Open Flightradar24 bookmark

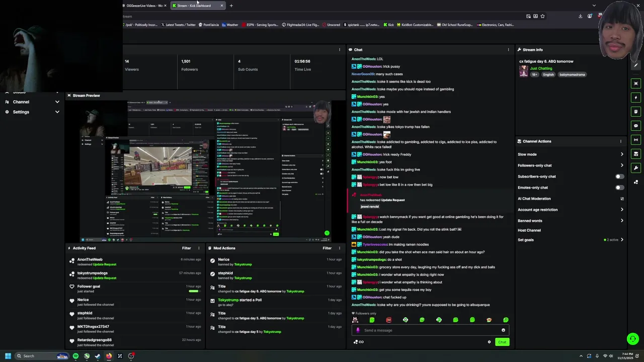pos(301,25)
